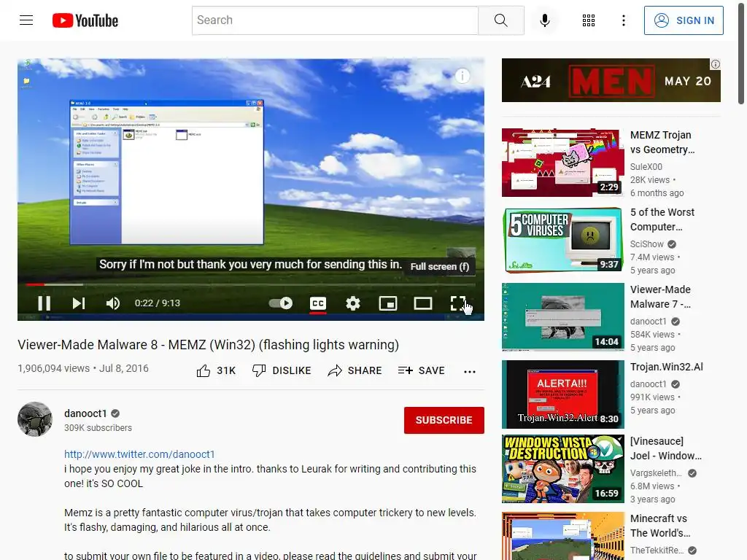Viewport: 747px width, 560px height.
Task: Open the hamburger guide menu
Action: (x=26, y=20)
